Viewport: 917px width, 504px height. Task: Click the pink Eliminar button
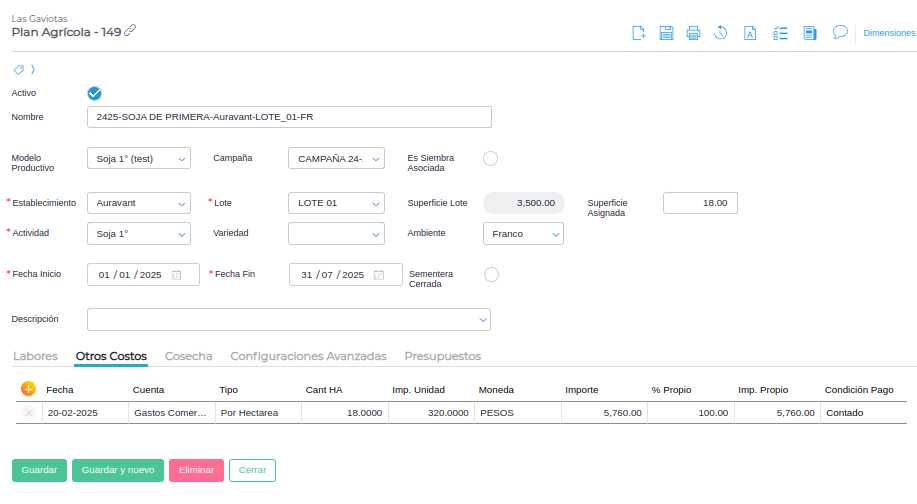pyautogui.click(x=196, y=470)
